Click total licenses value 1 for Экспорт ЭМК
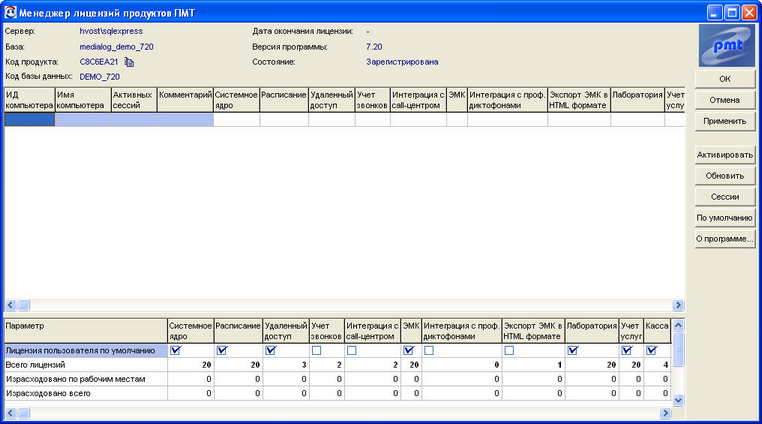This screenshot has width=762, height=424. (x=560, y=365)
